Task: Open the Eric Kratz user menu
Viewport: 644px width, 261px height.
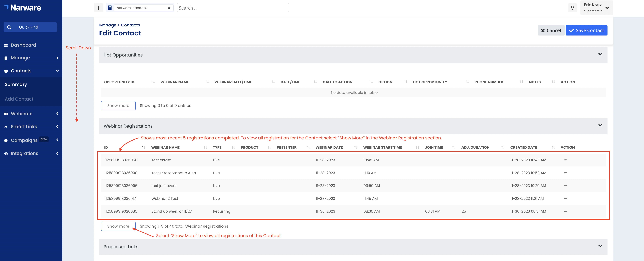Action: pyautogui.click(x=596, y=8)
